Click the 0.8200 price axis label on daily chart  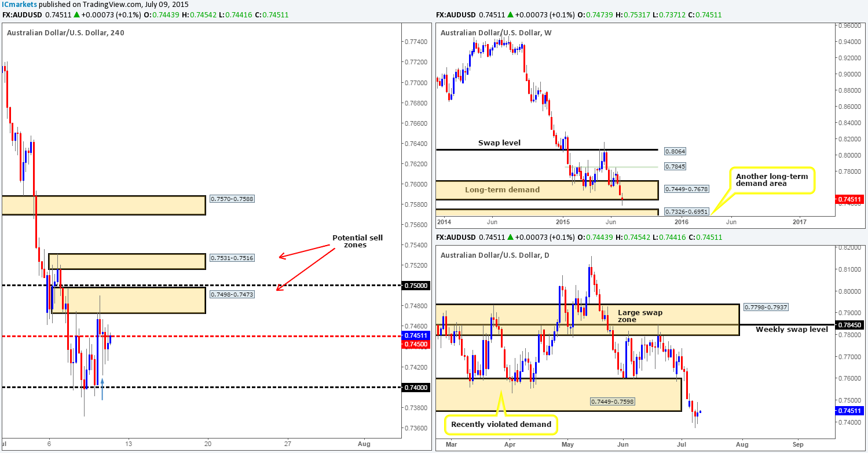(848, 248)
